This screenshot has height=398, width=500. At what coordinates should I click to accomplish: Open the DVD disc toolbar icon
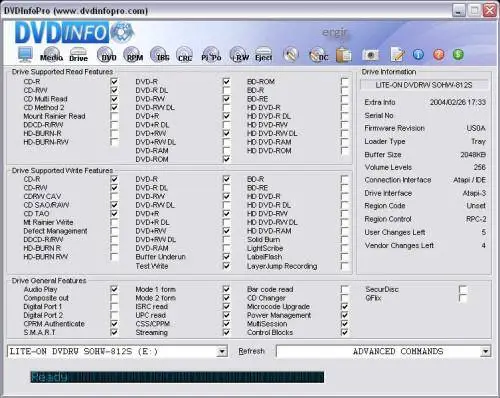pos(107,54)
